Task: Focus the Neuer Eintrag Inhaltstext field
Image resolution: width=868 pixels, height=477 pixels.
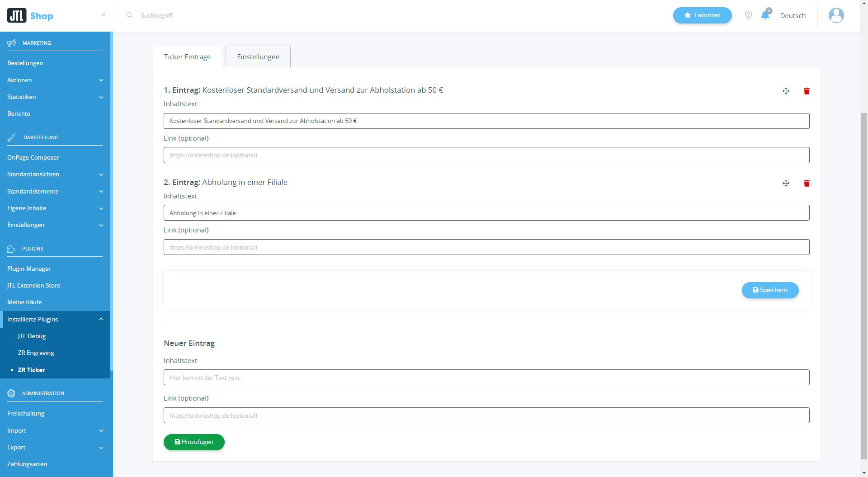Action: coord(486,378)
